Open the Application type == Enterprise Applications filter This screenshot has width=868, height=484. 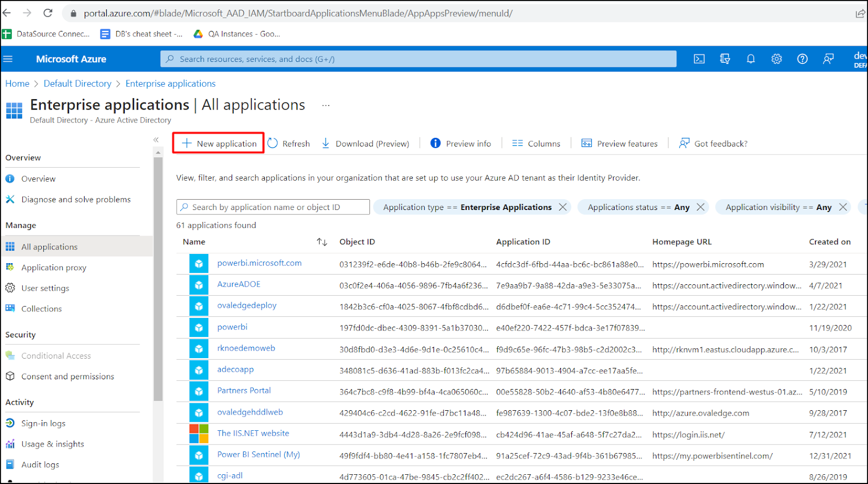[x=467, y=207]
